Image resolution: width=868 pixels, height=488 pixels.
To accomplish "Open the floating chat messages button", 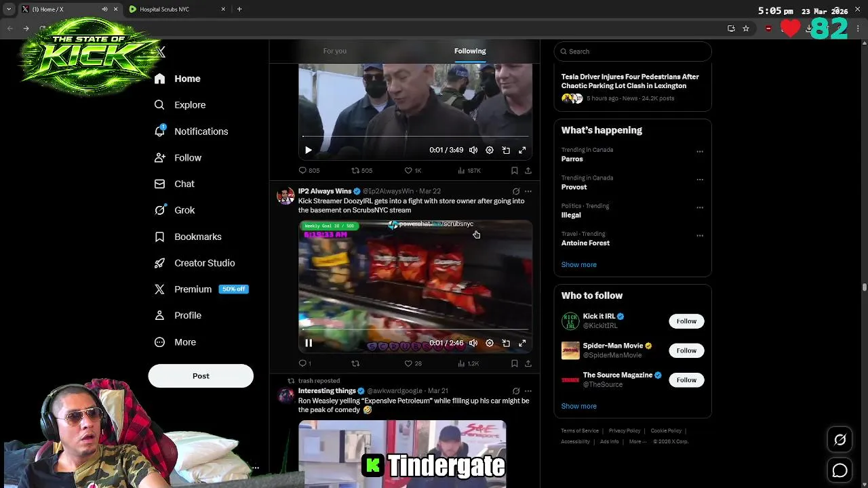I will coord(840,470).
